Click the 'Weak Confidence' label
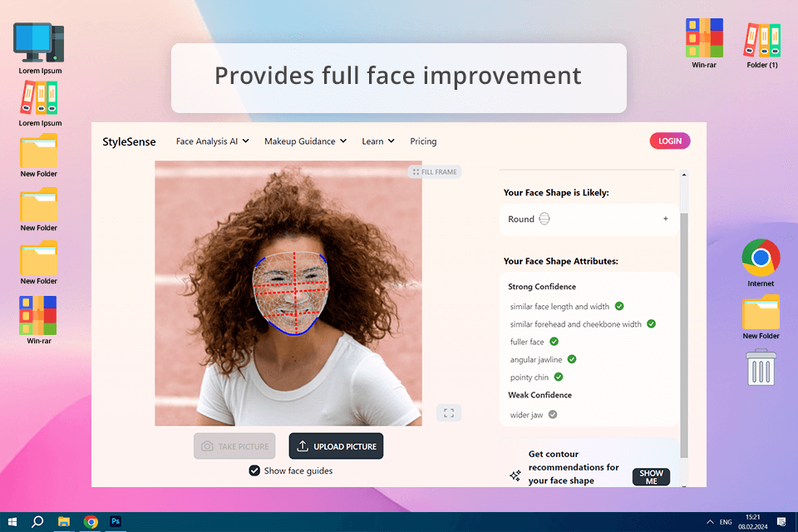Viewport: 798px width, 532px height. click(x=539, y=395)
